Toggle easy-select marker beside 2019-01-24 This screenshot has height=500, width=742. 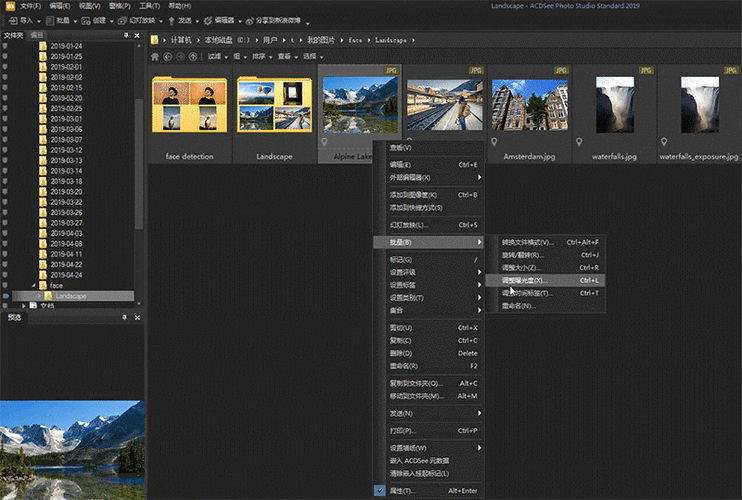(5, 46)
